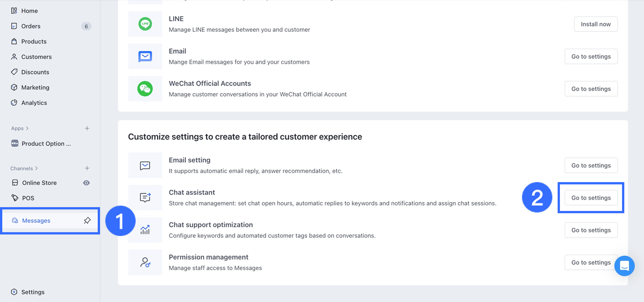644x302 pixels.
Task: Click the Chat assistant icon
Action: pos(145,198)
